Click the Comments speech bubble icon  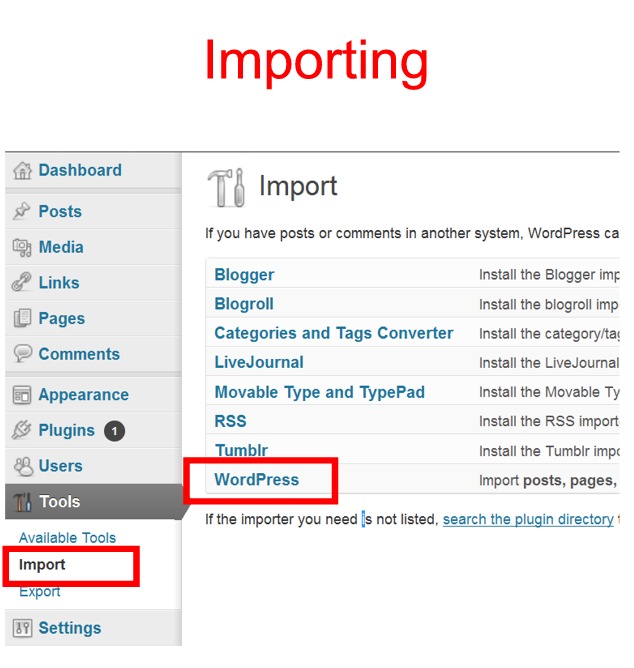23,354
